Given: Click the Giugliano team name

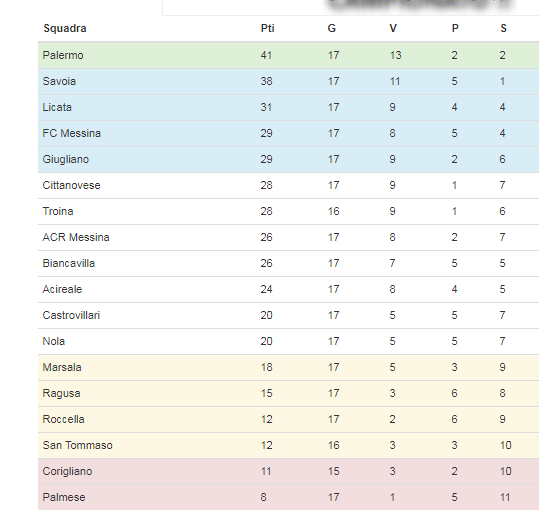Looking at the screenshot, I should [x=66, y=160].
